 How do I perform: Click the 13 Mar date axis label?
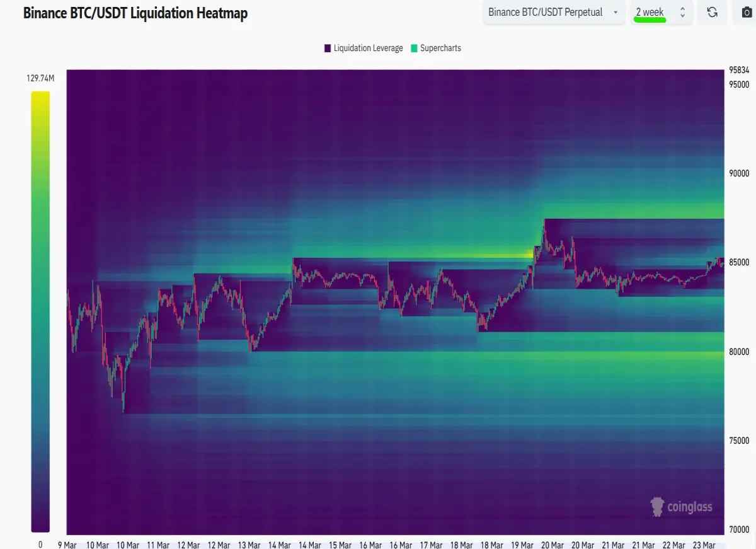coord(249,545)
